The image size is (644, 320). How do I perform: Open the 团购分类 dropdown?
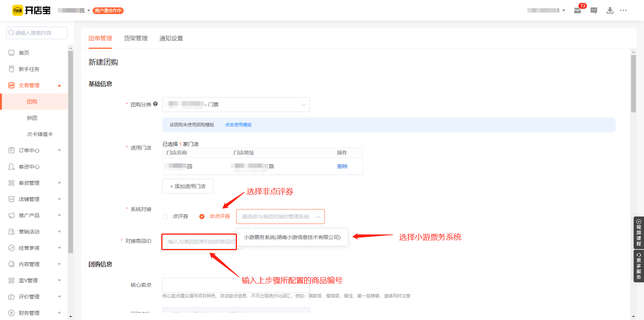pyautogui.click(x=236, y=105)
